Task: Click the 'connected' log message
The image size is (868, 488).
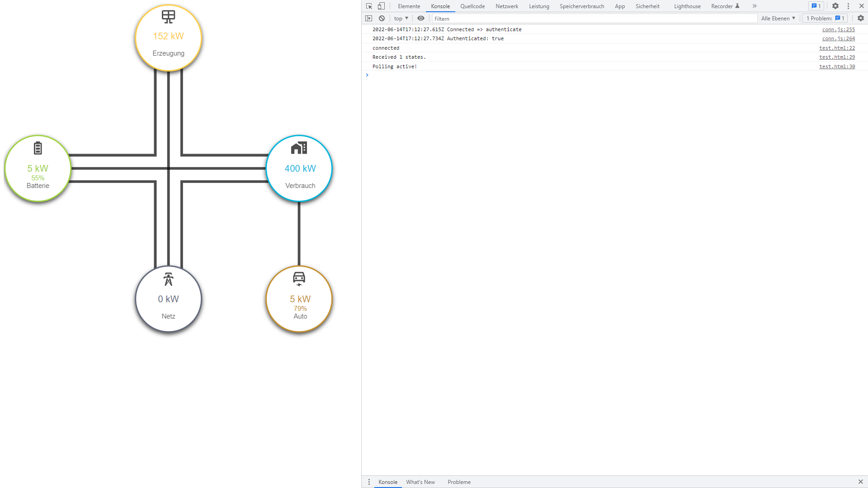Action: coord(386,48)
